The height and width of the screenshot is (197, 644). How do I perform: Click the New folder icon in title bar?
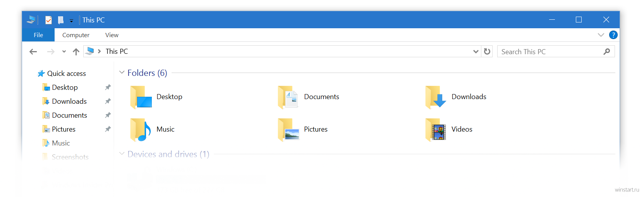61,20
